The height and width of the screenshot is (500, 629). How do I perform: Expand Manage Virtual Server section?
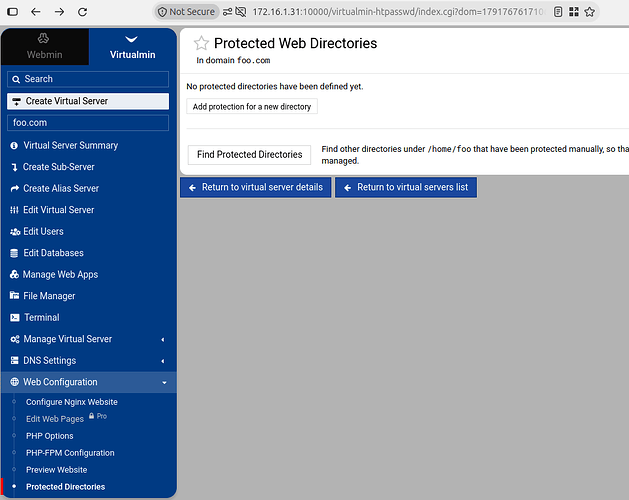pyautogui.click(x=89, y=339)
